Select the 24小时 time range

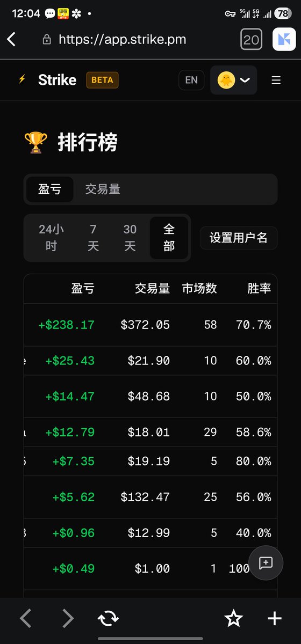tap(52, 238)
